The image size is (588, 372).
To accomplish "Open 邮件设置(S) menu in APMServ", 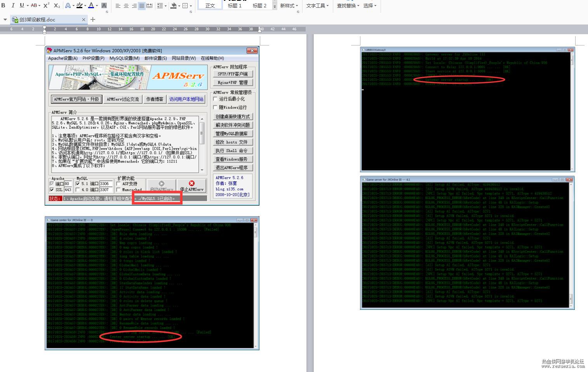I will (x=156, y=58).
